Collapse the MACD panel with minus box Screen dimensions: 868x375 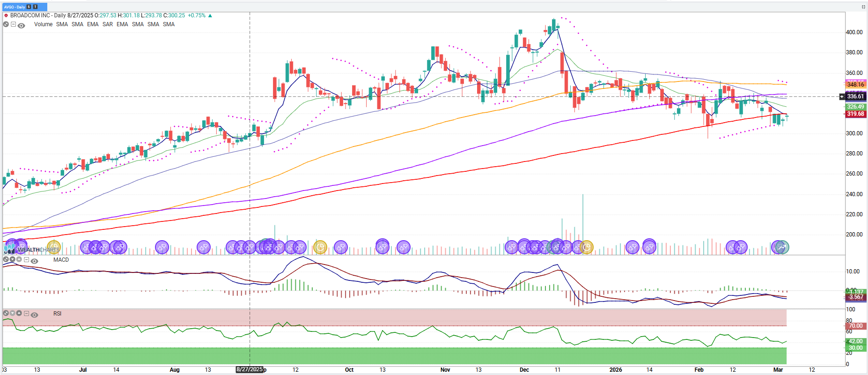27,260
